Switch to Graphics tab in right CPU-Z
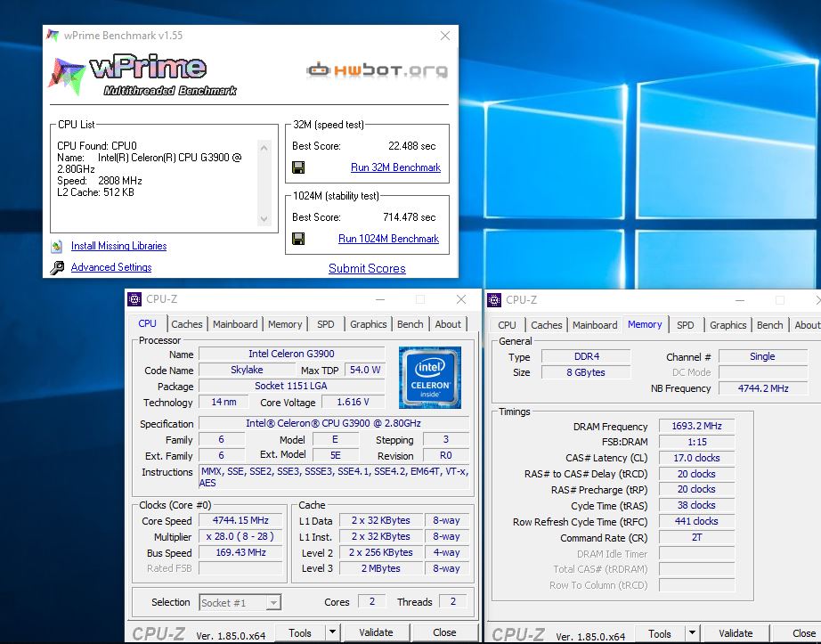Screen dimensions: 821x644 click(728, 325)
